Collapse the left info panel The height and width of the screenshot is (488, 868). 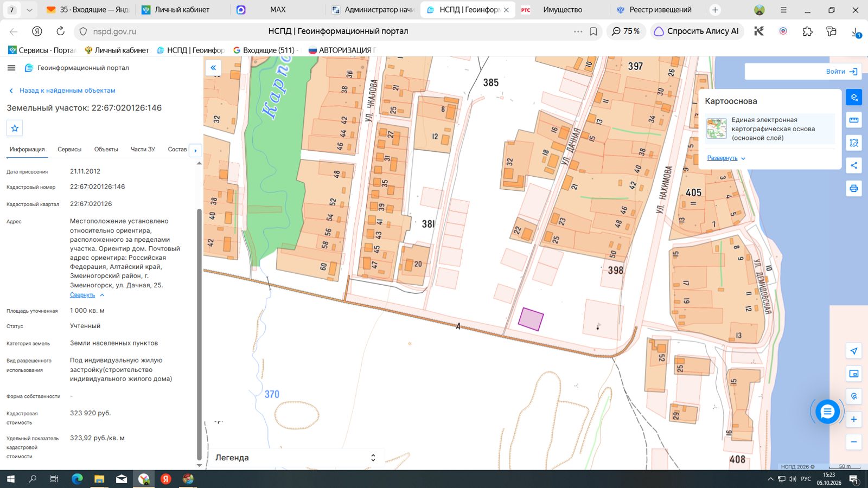(x=213, y=68)
